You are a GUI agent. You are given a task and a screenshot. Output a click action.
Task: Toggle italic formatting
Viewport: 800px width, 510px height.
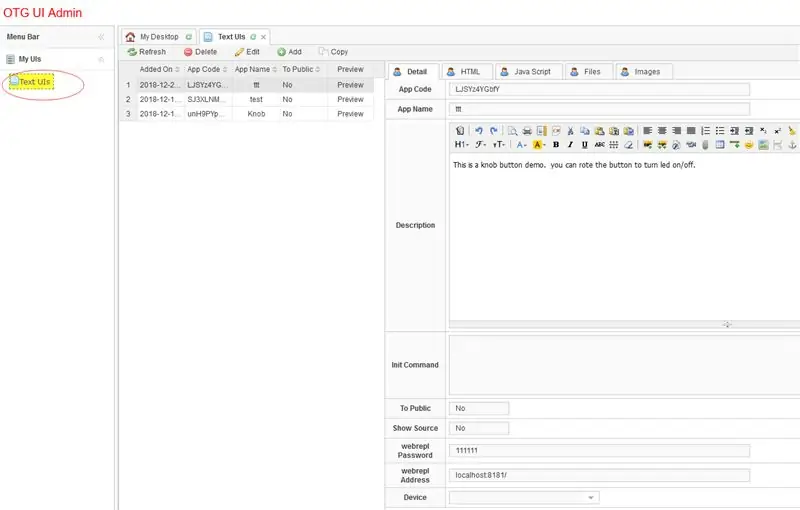pos(570,145)
